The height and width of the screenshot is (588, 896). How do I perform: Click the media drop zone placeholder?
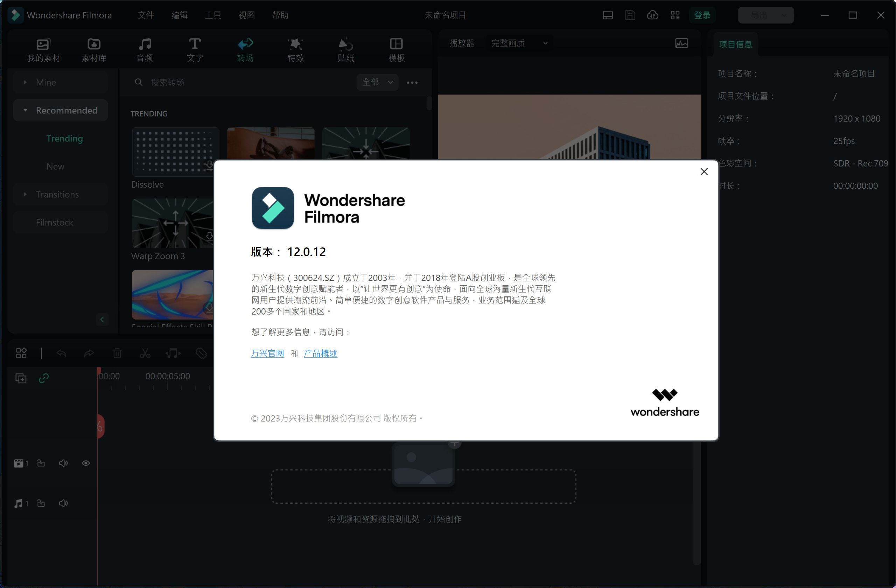tap(423, 486)
